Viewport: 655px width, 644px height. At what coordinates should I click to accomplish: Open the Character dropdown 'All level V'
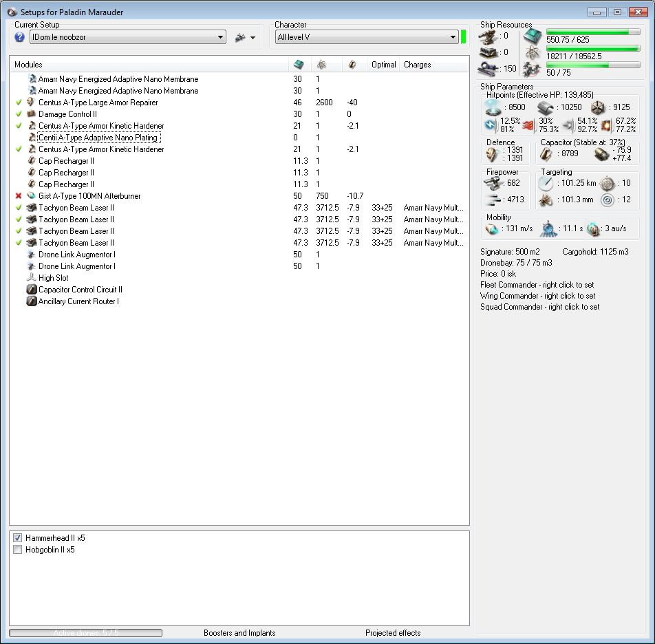(367, 37)
